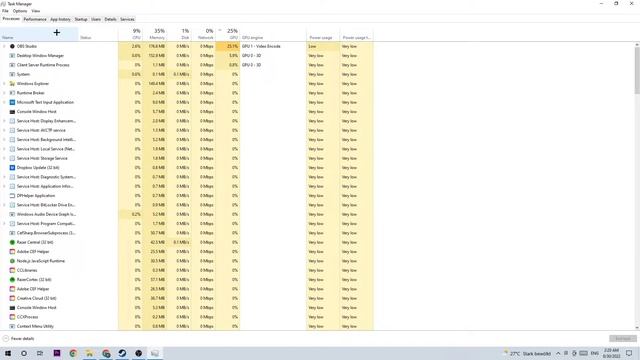640x360 pixels.
Task: Click the GPU 1 - Video Encode cell
Action: pos(273,46)
